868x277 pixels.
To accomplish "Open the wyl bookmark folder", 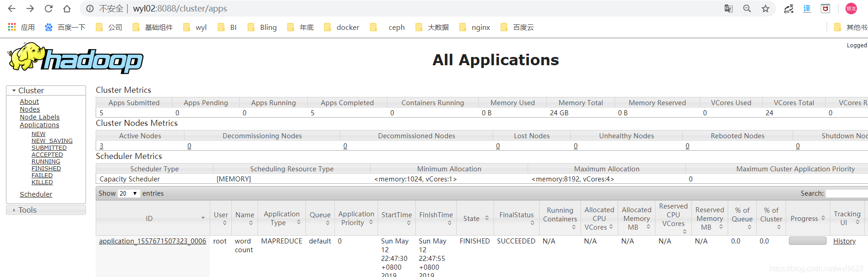I will point(195,27).
